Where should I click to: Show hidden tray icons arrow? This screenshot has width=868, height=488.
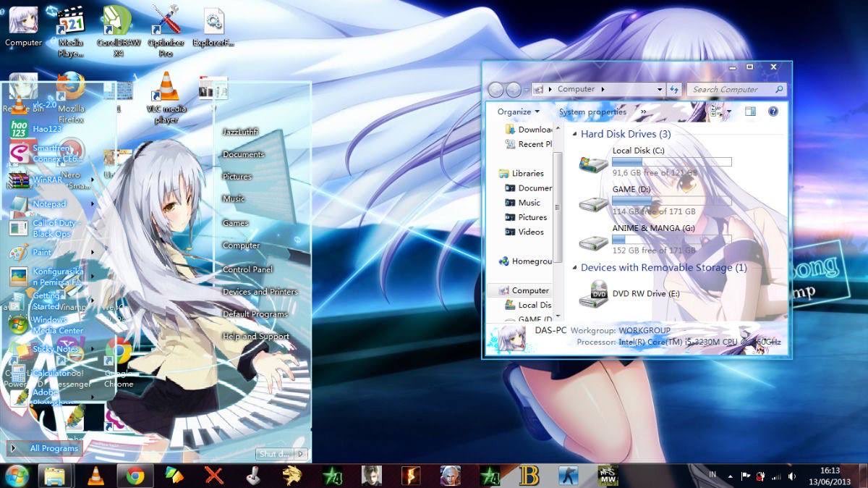[731, 476]
